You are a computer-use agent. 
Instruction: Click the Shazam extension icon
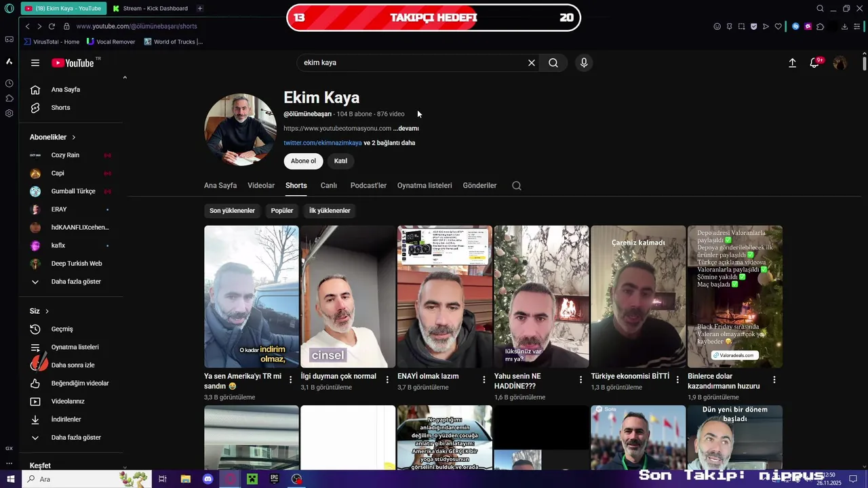coord(796,26)
